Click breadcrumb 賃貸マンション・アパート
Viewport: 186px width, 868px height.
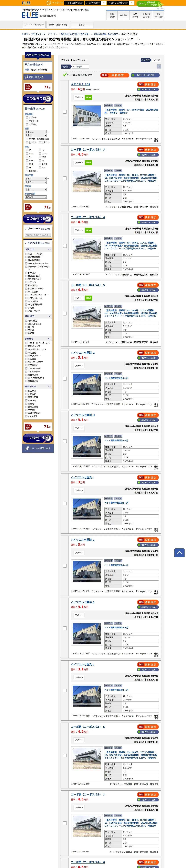coord(44,34)
